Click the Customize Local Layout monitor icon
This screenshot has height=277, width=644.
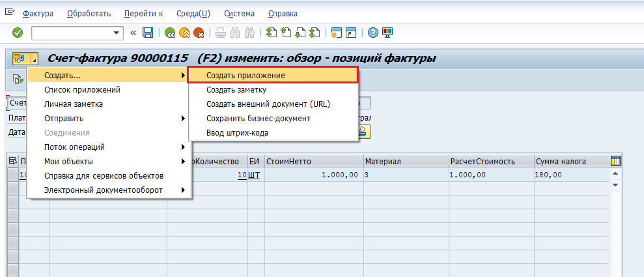coord(388,33)
